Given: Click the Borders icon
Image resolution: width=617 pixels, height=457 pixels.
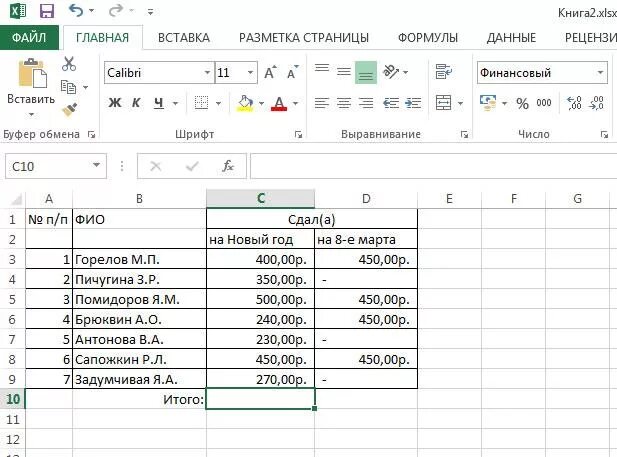Looking at the screenshot, I should pos(201,104).
